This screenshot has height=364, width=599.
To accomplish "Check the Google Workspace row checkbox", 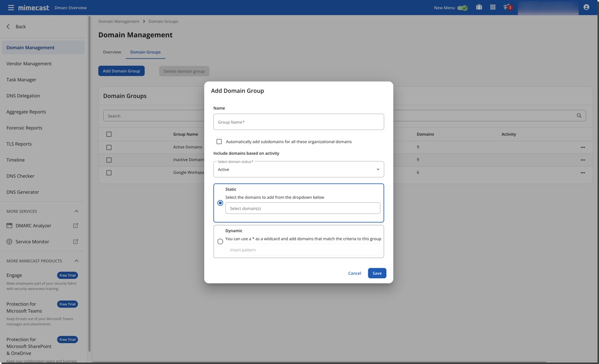I will coord(109,173).
